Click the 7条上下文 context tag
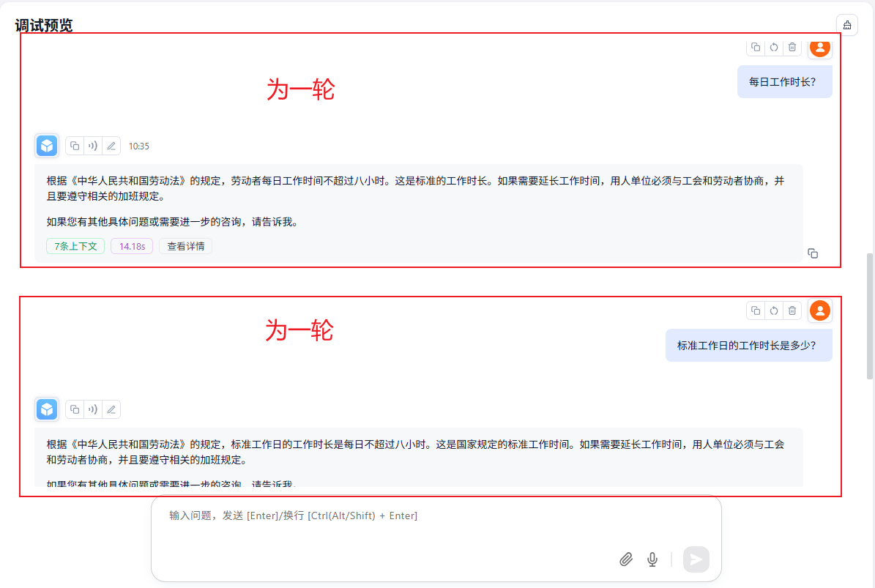Screen dimensions: 875x588 [75, 246]
